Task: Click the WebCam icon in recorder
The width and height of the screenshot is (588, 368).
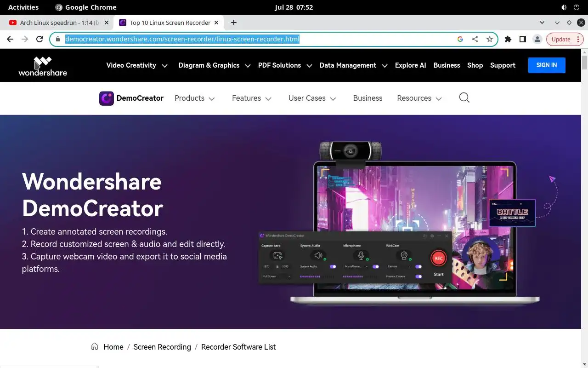Action: click(x=404, y=255)
